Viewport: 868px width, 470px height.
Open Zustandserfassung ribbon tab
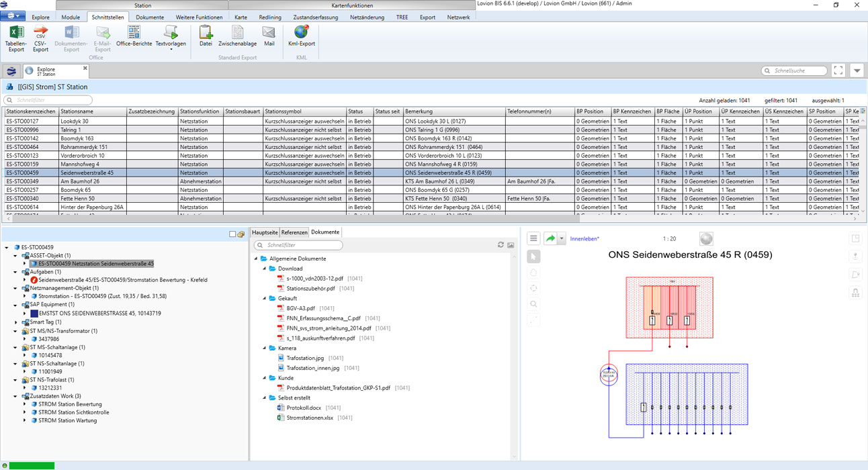[316, 17]
